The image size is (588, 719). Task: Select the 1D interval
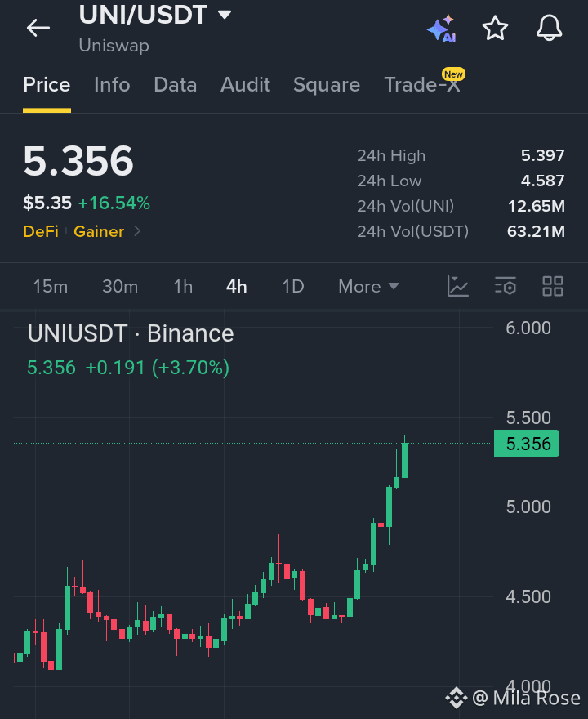tap(293, 287)
